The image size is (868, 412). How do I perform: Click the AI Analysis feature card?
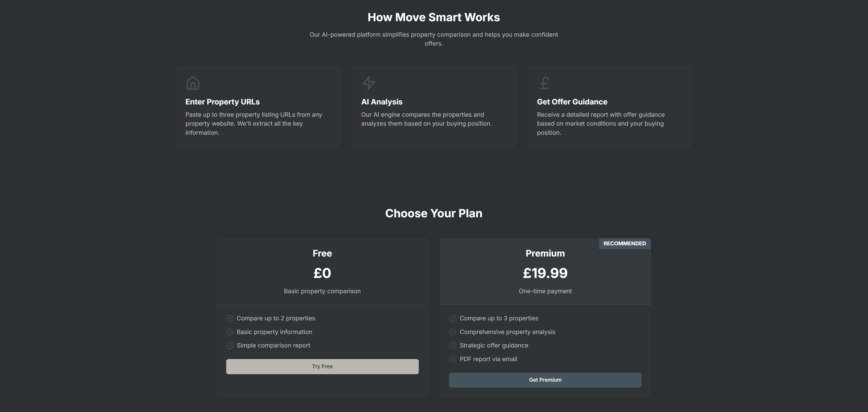pyautogui.click(x=434, y=106)
